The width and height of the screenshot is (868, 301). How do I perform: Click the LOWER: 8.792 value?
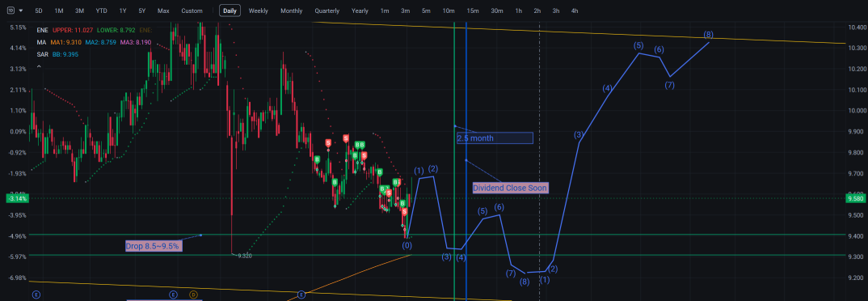[117, 31]
